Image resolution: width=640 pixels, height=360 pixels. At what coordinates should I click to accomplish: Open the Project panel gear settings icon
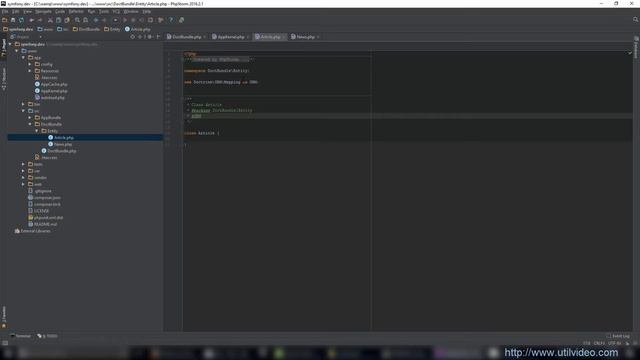(x=150, y=37)
